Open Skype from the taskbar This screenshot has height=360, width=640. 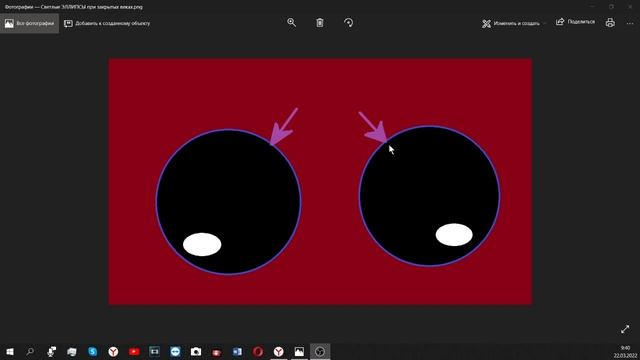point(93,351)
